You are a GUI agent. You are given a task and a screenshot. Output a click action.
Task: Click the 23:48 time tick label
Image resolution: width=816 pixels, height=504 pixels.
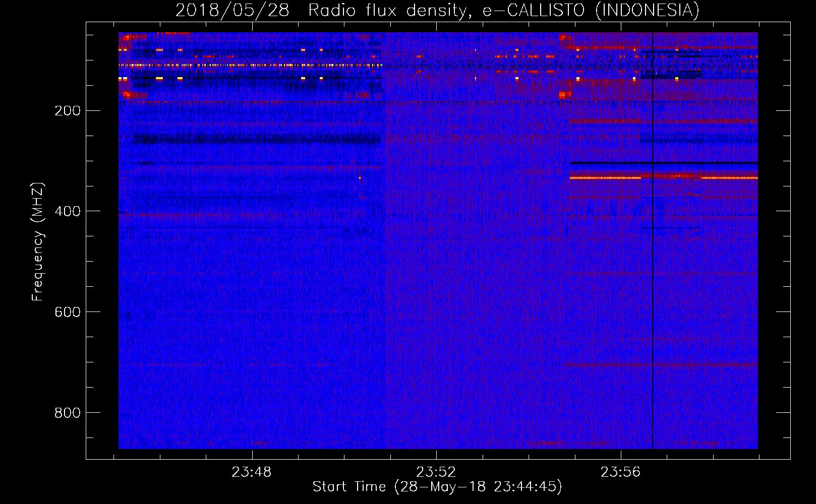pos(252,472)
